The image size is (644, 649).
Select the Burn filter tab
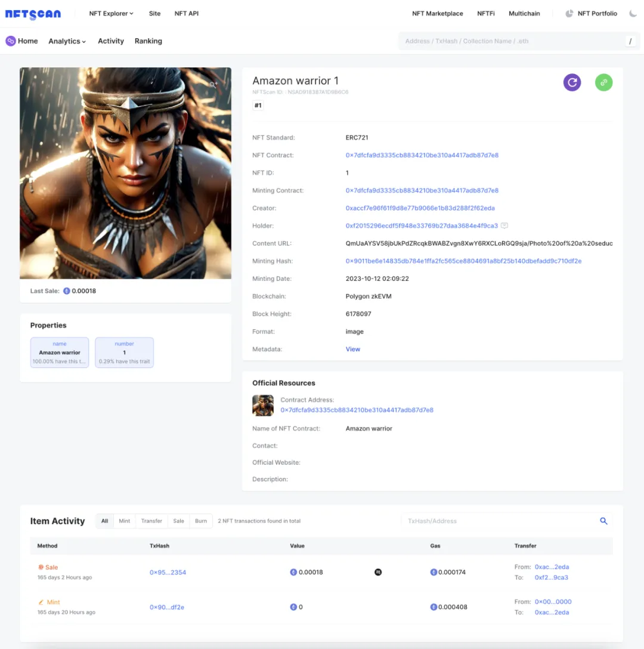pos(201,521)
